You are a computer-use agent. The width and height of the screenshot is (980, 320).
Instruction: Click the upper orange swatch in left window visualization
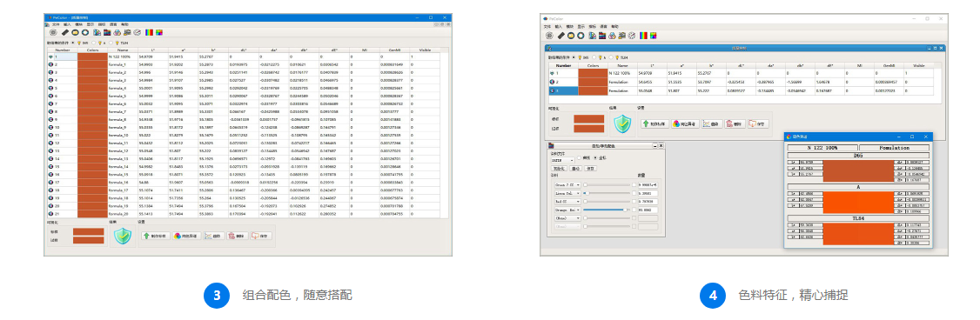point(89,232)
